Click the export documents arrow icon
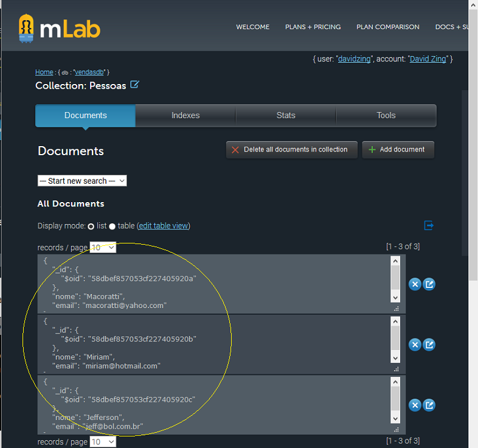The height and width of the screenshot is (448, 478). click(x=429, y=226)
